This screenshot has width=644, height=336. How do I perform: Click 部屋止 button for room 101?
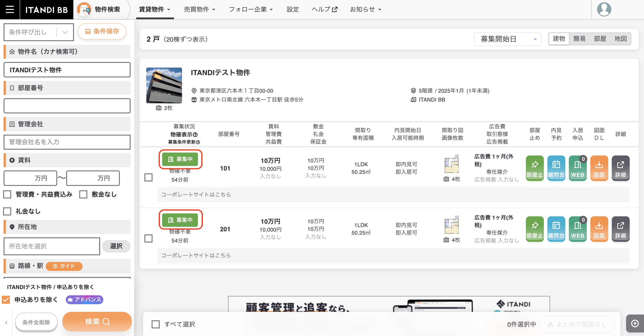click(534, 168)
